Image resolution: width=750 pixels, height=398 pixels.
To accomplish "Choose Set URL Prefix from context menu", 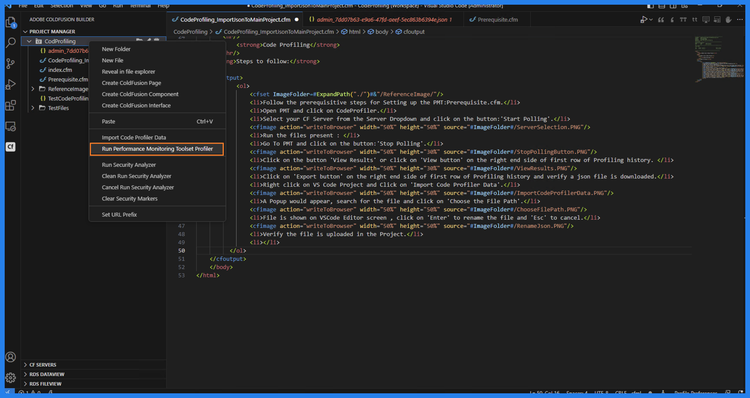I will (157, 215).
